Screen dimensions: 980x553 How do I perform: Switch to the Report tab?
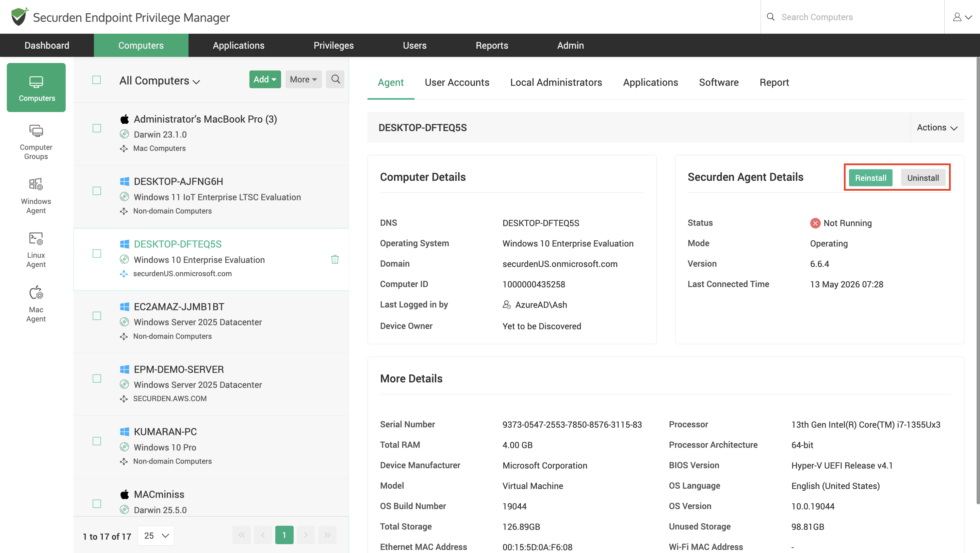[774, 83]
